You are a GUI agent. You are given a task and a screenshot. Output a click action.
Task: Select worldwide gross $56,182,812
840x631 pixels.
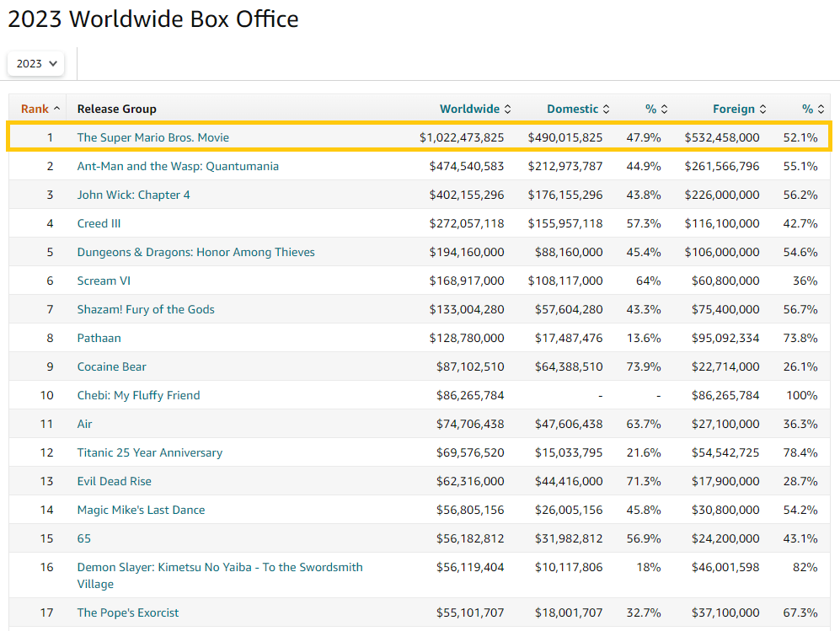coord(470,539)
